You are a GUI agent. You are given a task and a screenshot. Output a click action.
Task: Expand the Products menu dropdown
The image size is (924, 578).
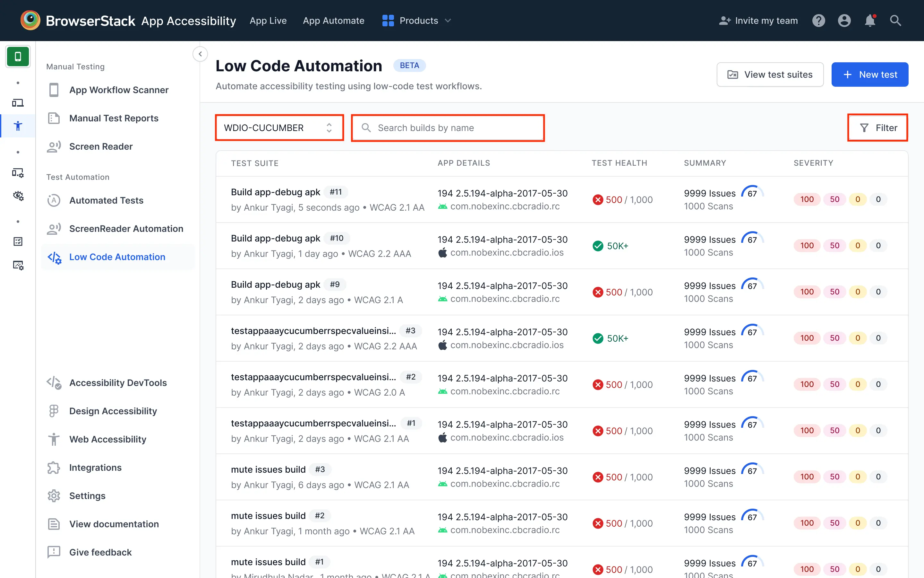click(x=417, y=21)
